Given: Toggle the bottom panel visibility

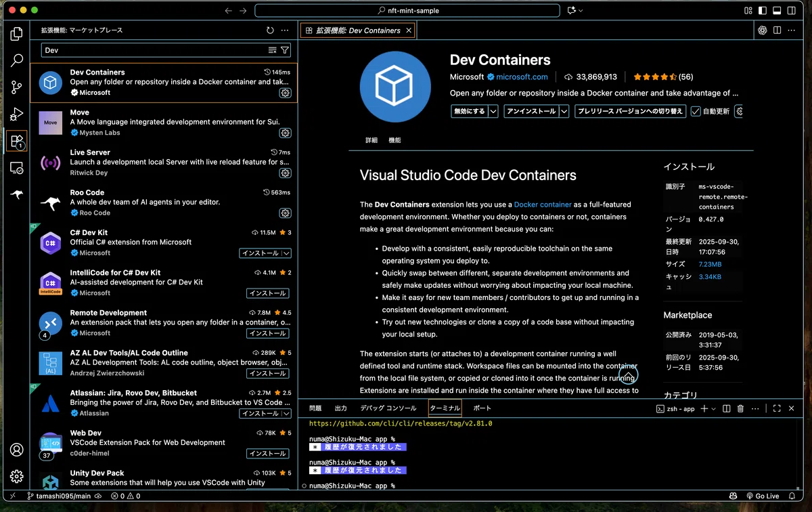Looking at the screenshot, I should point(777,10).
